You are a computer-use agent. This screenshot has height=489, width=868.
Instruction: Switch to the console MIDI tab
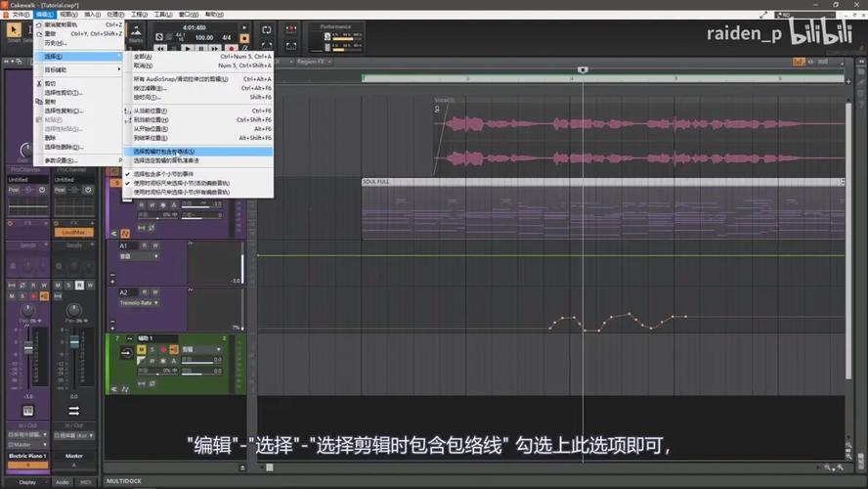85,482
